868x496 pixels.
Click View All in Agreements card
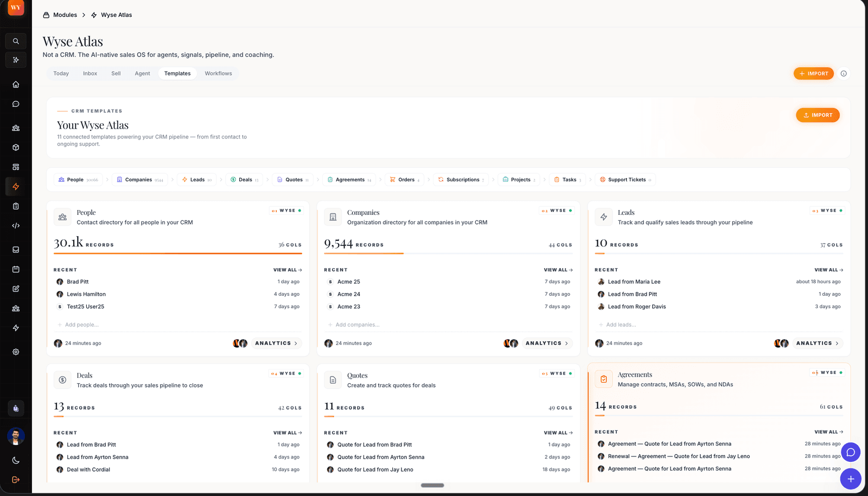[x=828, y=432]
